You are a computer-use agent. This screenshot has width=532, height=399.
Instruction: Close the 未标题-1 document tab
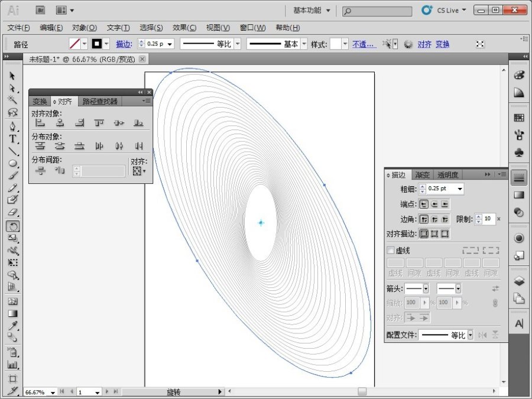142,59
